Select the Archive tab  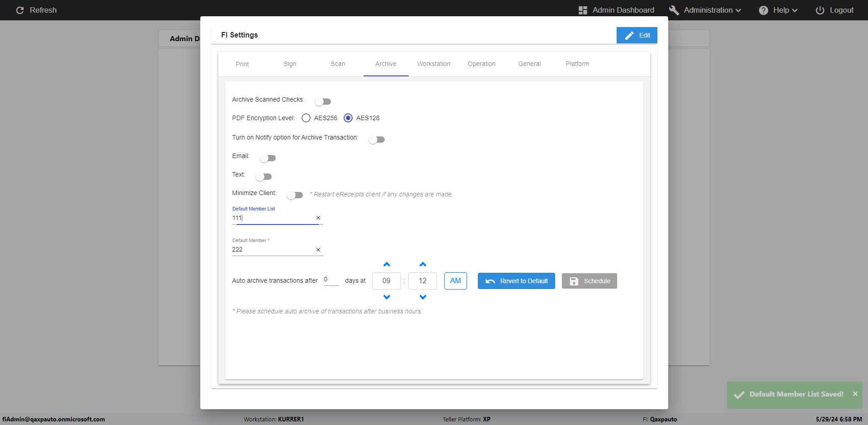[386, 64]
